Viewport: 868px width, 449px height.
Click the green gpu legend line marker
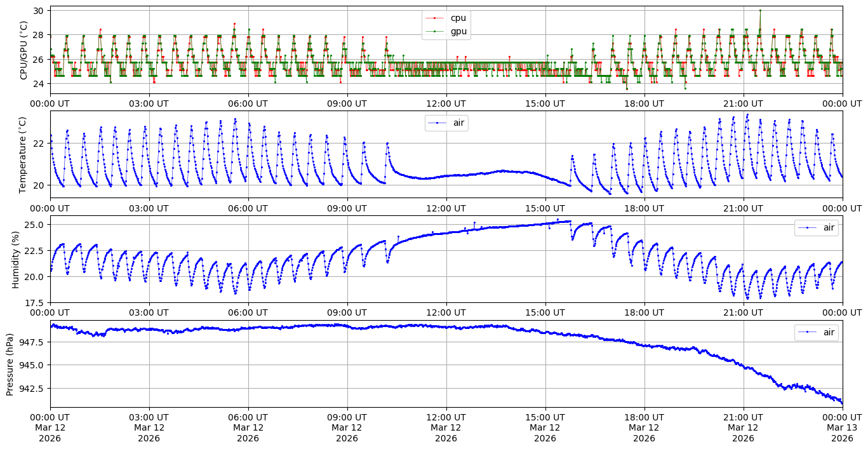[x=434, y=30]
